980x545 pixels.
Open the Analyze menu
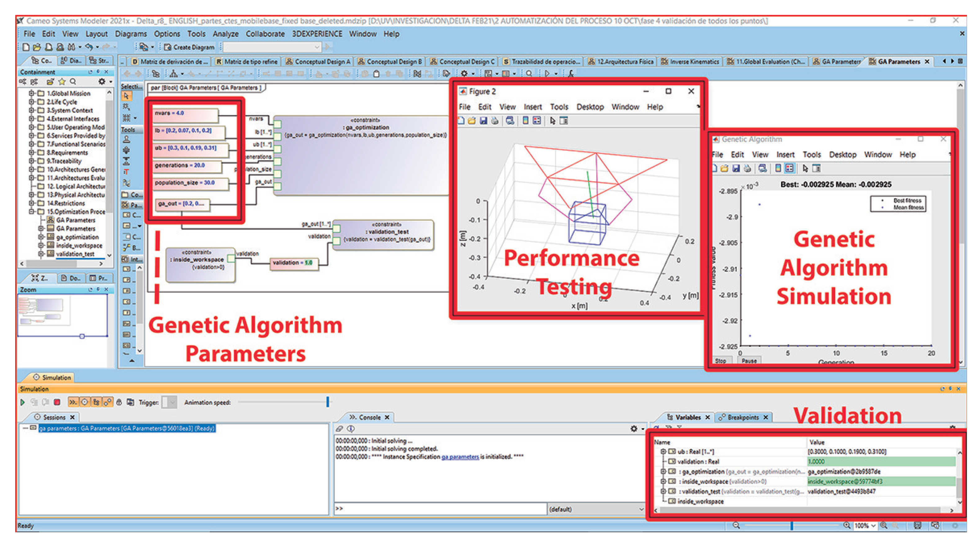click(x=225, y=34)
